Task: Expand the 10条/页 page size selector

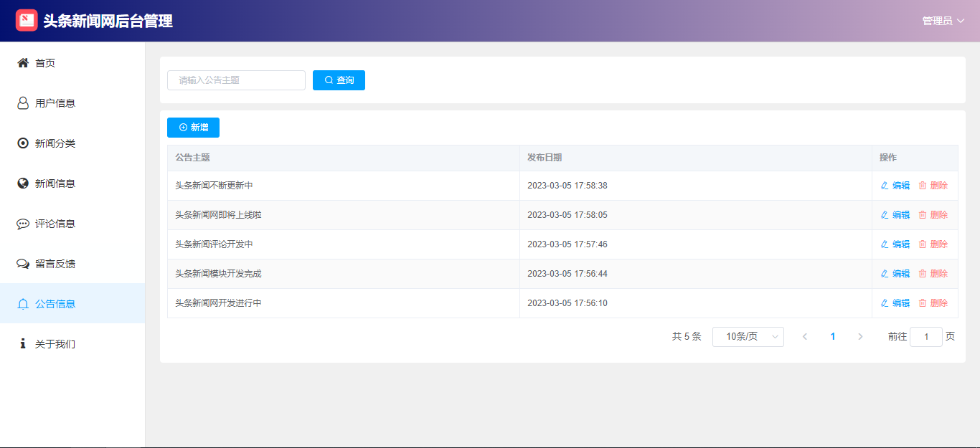Action: coord(748,337)
